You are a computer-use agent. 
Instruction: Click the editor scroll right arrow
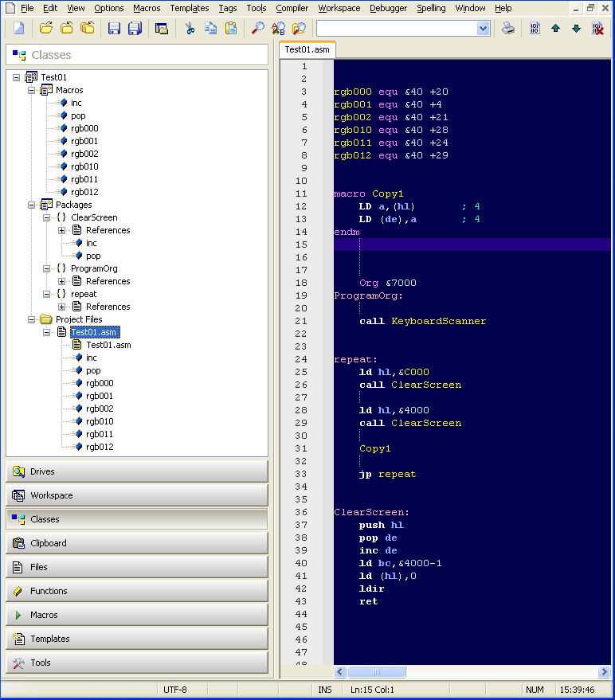pos(604,671)
